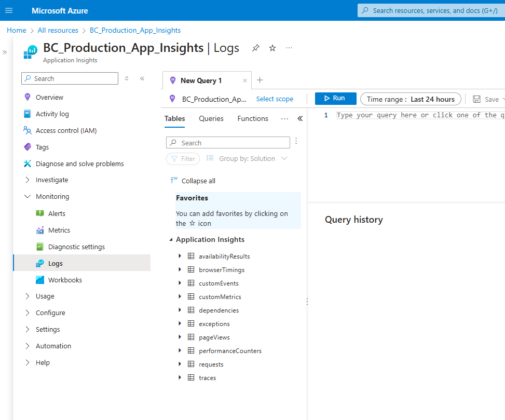This screenshot has width=505, height=420.
Task: Open more tabs ellipsis next to Functions
Action: point(284,118)
